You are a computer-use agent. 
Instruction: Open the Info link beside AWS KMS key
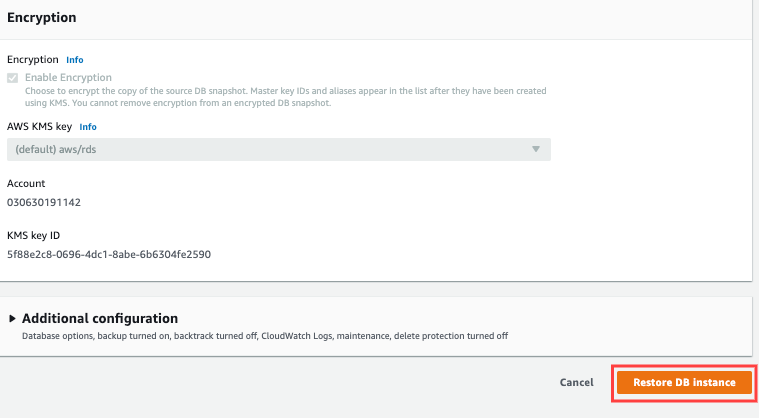tap(88, 127)
